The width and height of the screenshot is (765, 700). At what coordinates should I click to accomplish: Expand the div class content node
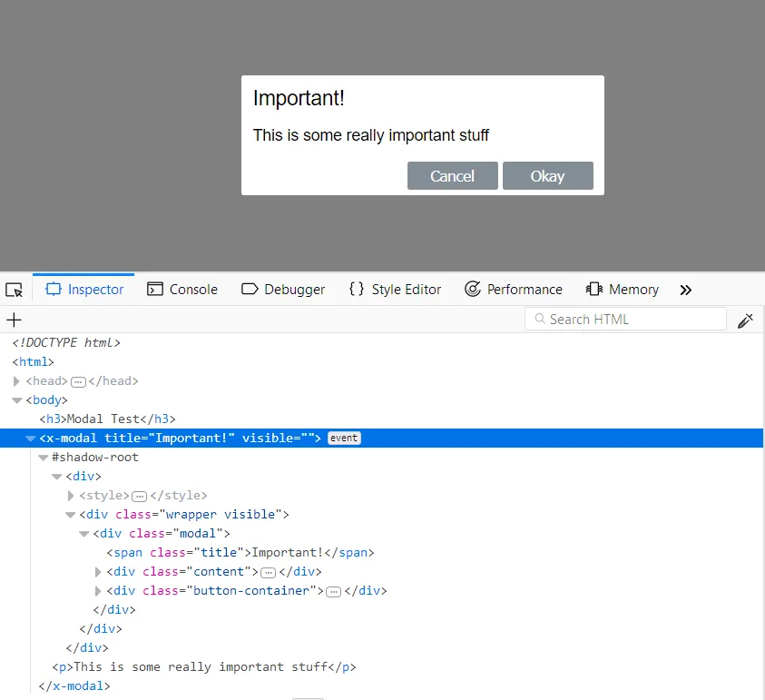98,572
